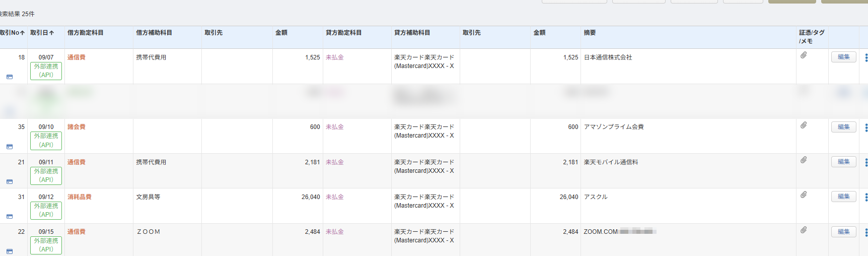The image size is (868, 256).
Task: Click the credit card icon under transaction No 35
Action: click(10, 147)
